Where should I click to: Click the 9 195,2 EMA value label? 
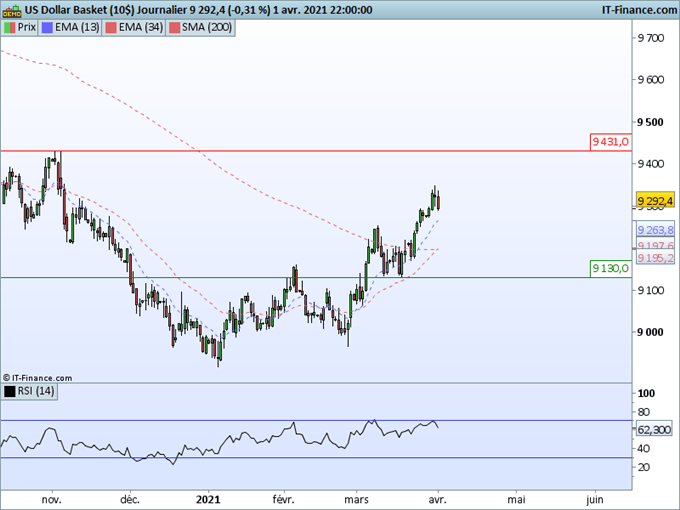click(655, 258)
